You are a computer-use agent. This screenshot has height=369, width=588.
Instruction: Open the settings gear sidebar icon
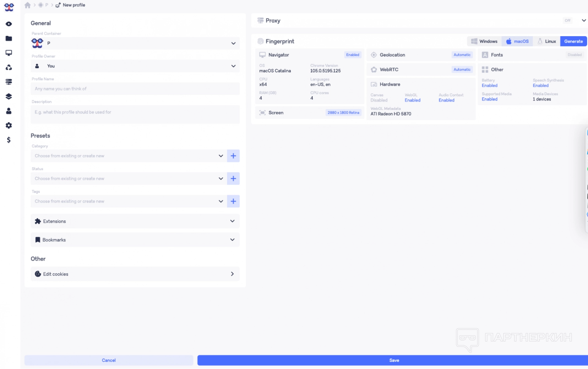click(9, 126)
